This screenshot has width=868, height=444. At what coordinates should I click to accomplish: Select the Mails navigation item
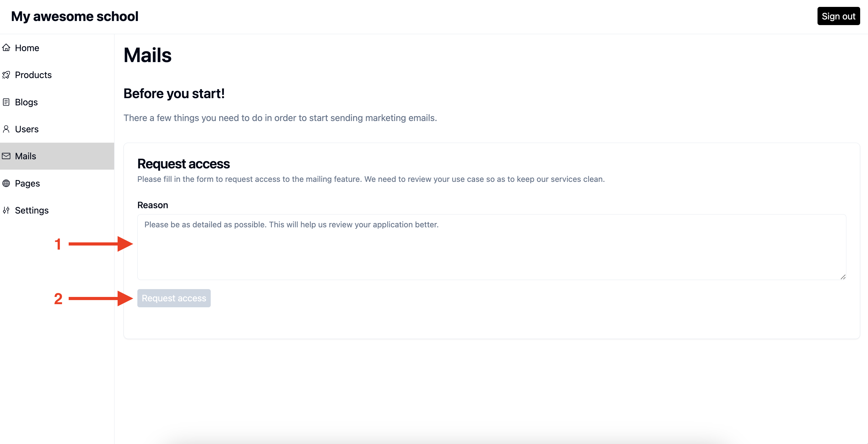[x=25, y=156]
